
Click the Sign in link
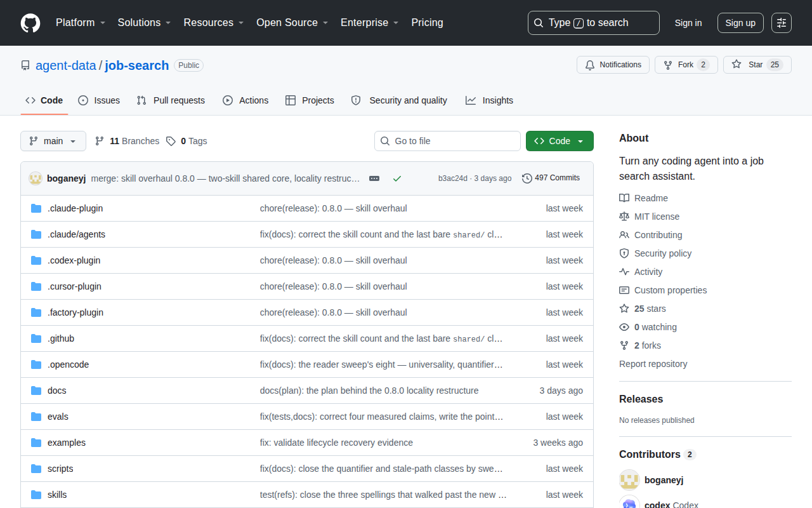point(688,23)
